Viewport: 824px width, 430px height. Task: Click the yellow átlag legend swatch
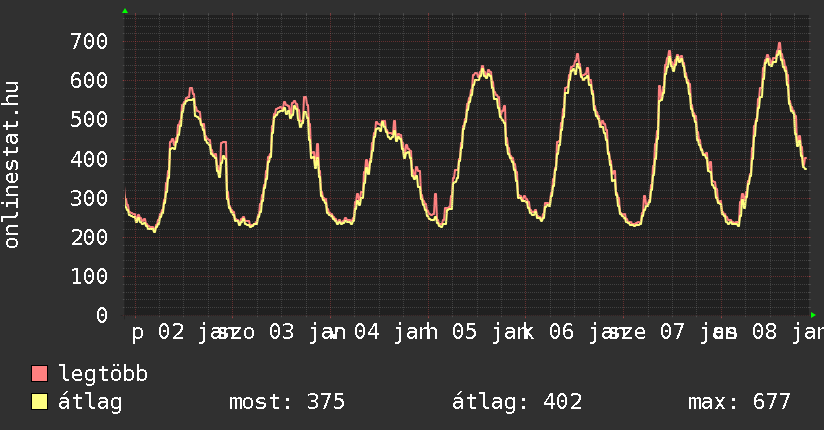tap(40, 403)
